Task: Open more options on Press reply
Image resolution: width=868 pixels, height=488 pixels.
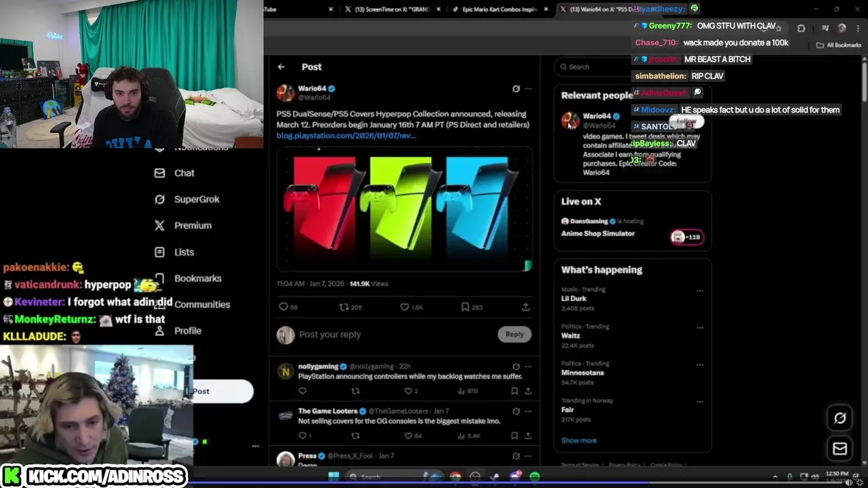Action: tap(528, 456)
